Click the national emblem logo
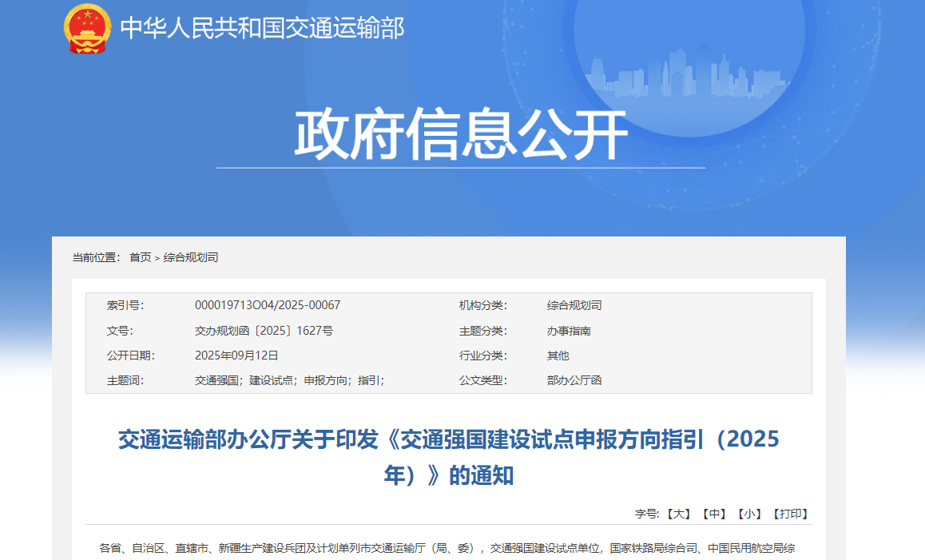 [x=86, y=29]
